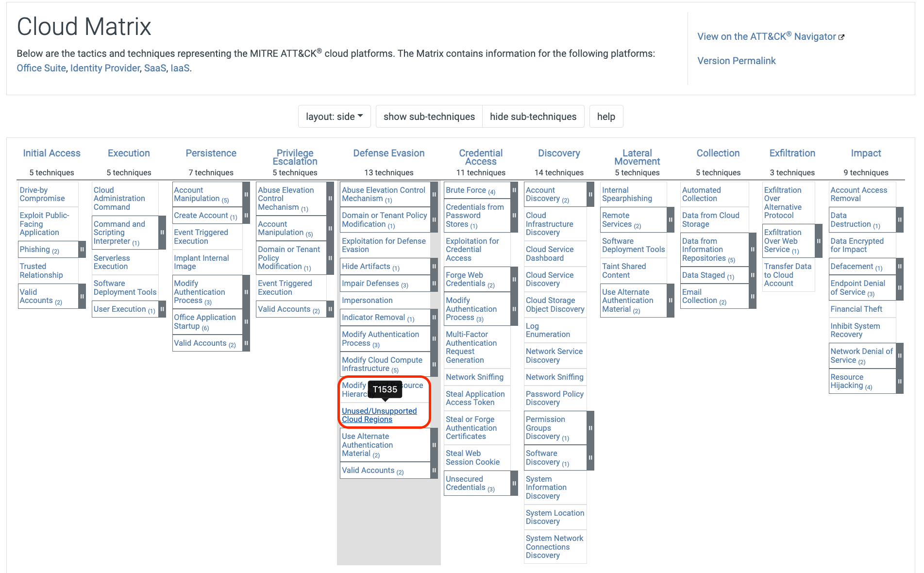Image resolution: width=924 pixels, height=573 pixels.
Task: Expand sub-techniques of Remote Services
Action: 670,219
